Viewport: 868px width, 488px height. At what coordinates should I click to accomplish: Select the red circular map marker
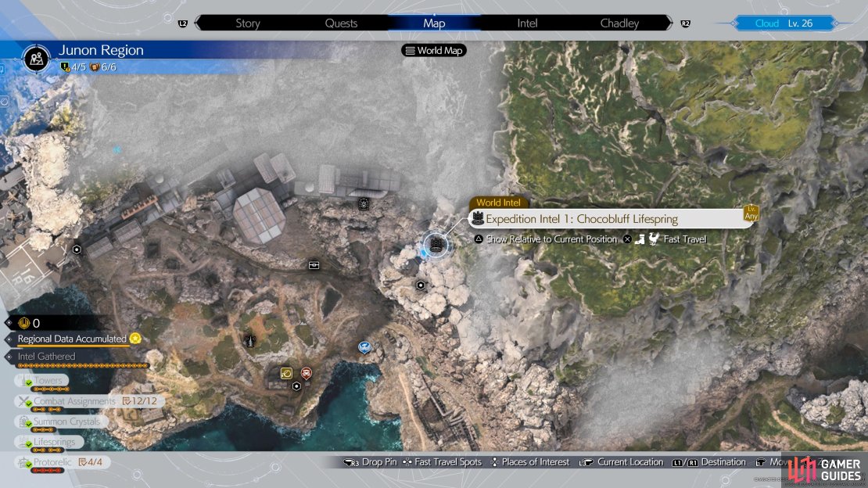(306, 373)
